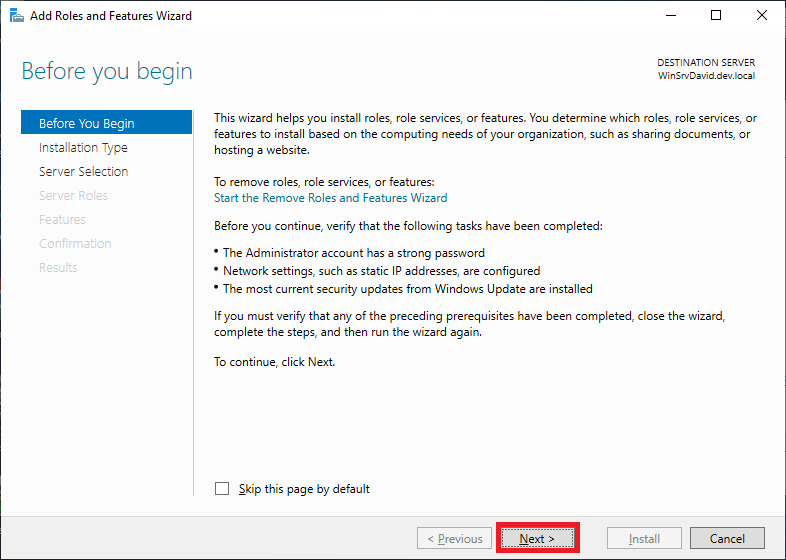
Task: Click the Features step in the sidebar
Action: click(x=62, y=219)
